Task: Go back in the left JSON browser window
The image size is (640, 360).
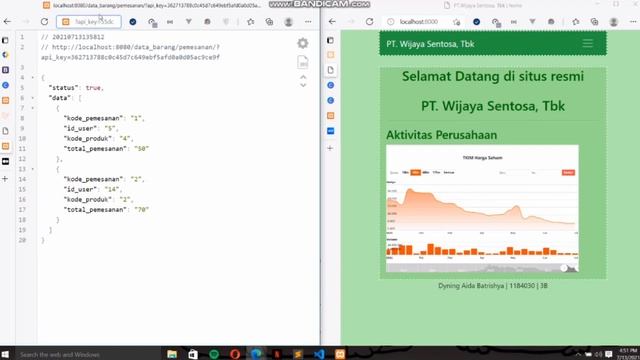Action: [x=7, y=22]
